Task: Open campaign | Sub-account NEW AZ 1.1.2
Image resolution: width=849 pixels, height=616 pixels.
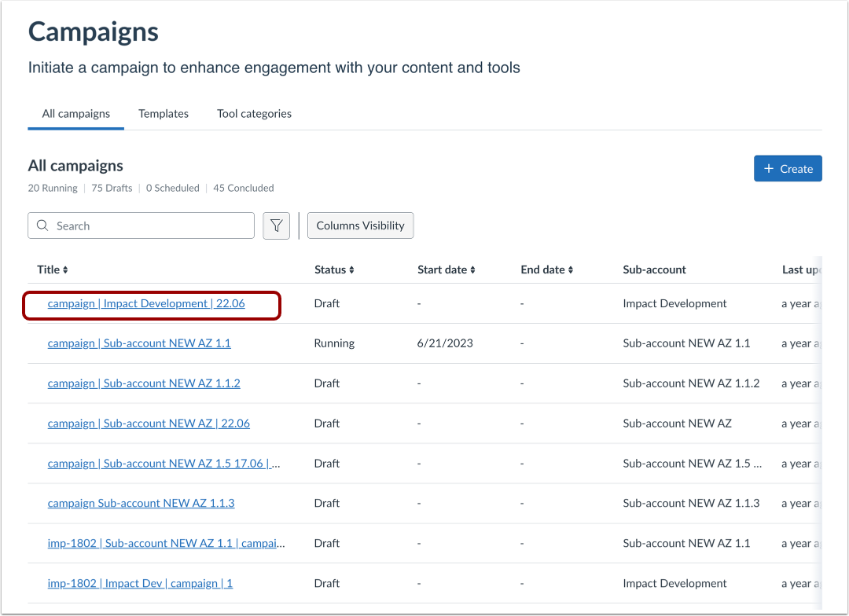Action: coord(144,383)
